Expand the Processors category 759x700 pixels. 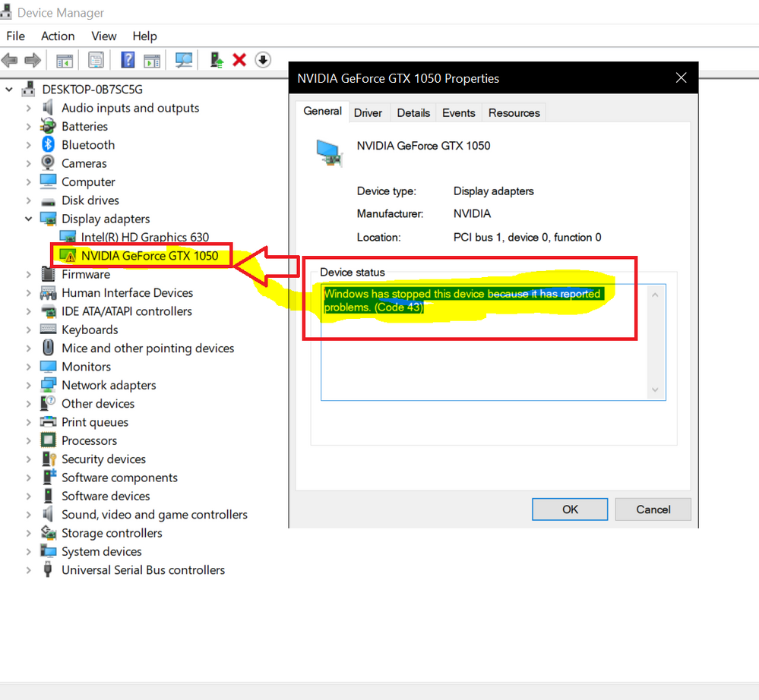[x=29, y=440]
